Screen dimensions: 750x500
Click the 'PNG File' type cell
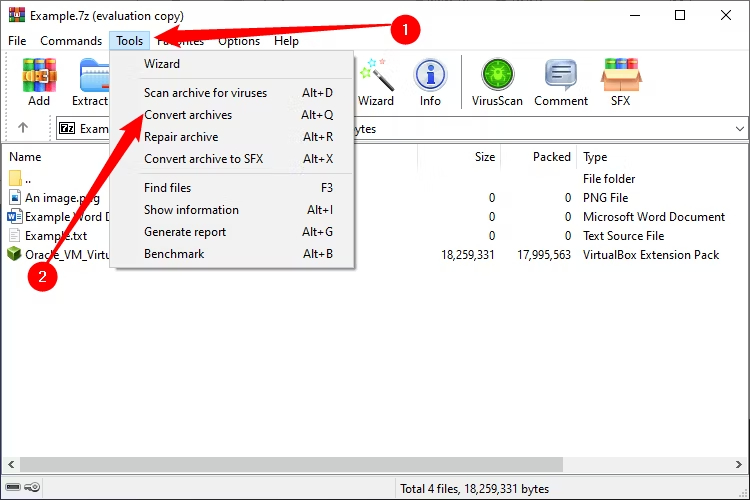(605, 198)
